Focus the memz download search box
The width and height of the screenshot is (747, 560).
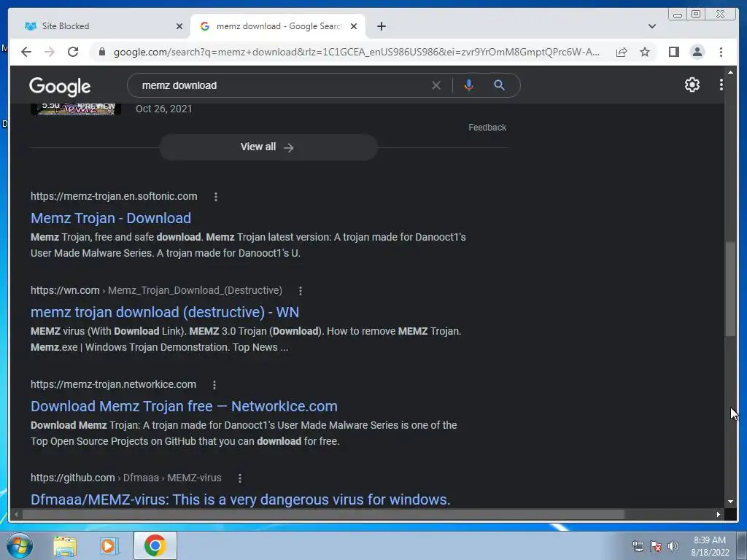coord(281,86)
